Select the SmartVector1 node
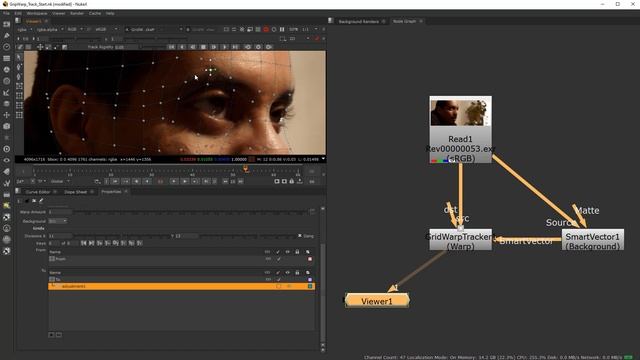The height and width of the screenshot is (360, 640). pyautogui.click(x=593, y=240)
